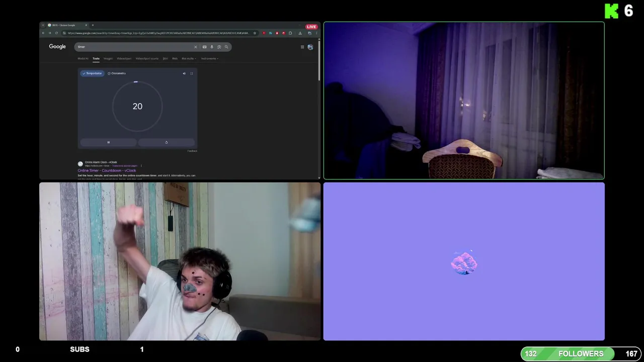Open the vClock result options menu dots
Screen dimensions: 644x362
click(x=141, y=166)
